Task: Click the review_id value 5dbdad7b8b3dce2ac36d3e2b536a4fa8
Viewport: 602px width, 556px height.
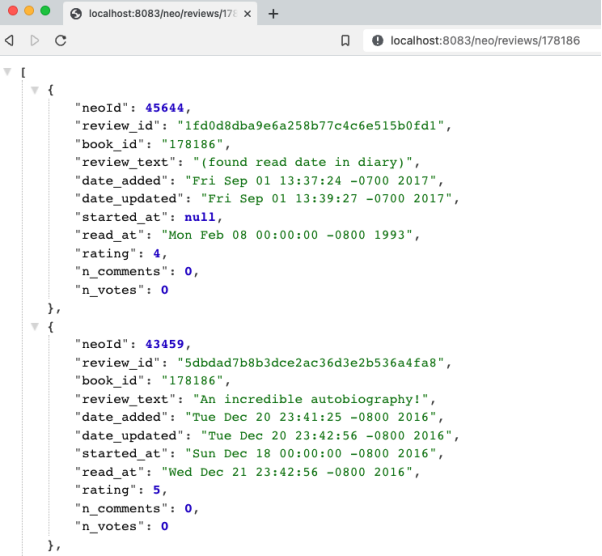Action: [x=311, y=362]
